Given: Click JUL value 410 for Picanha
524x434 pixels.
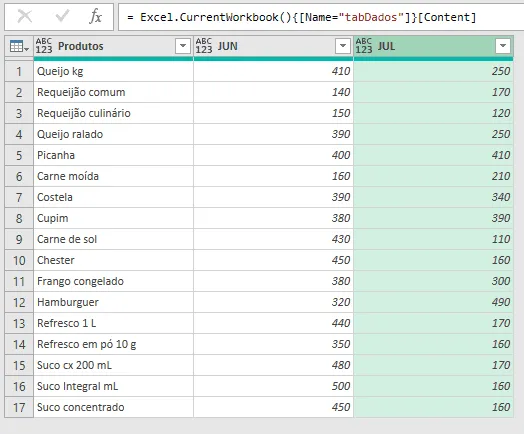Looking at the screenshot, I should coord(433,155).
